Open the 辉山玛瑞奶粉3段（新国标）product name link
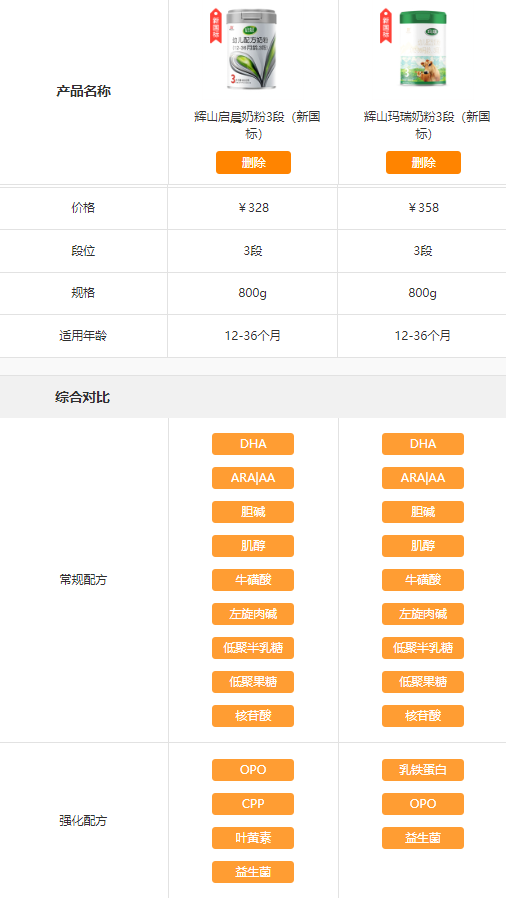Viewport: 506px width, 898px height. 427,125
